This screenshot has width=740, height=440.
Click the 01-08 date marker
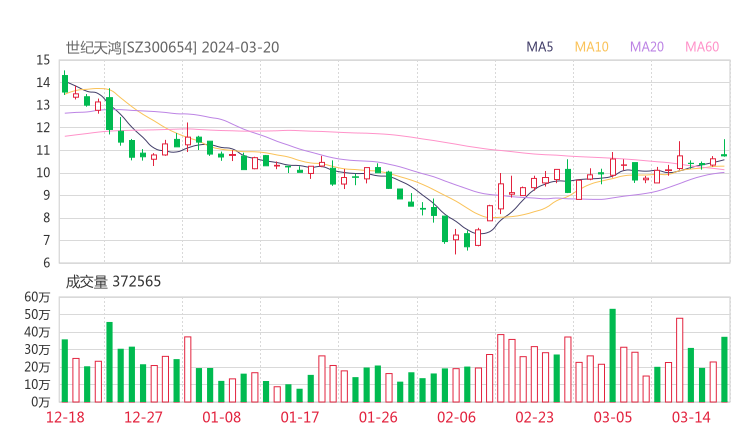(x=221, y=417)
